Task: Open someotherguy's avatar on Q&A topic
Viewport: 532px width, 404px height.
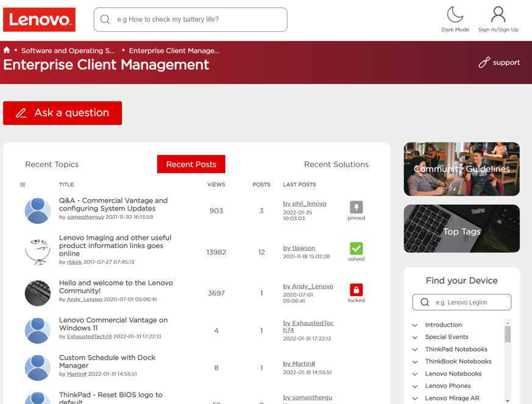Action: (x=38, y=211)
